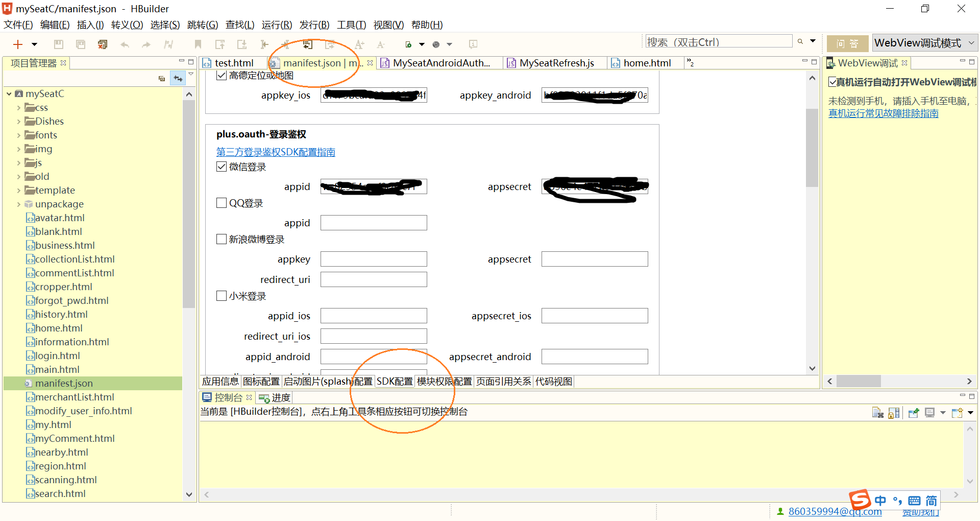Enable the QQ登录 checkbox
The image size is (980, 521).
(222, 203)
